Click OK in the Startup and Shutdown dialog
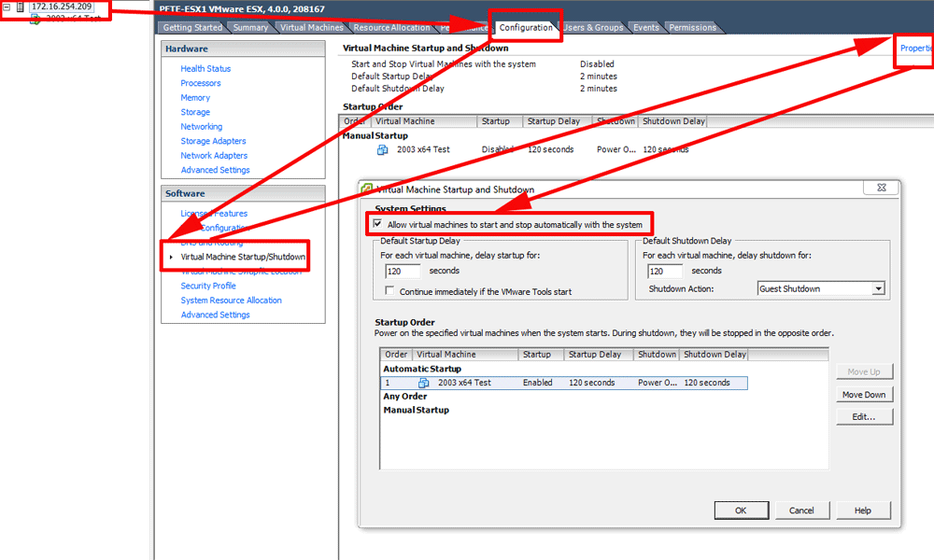This screenshot has width=934, height=560. click(x=741, y=510)
